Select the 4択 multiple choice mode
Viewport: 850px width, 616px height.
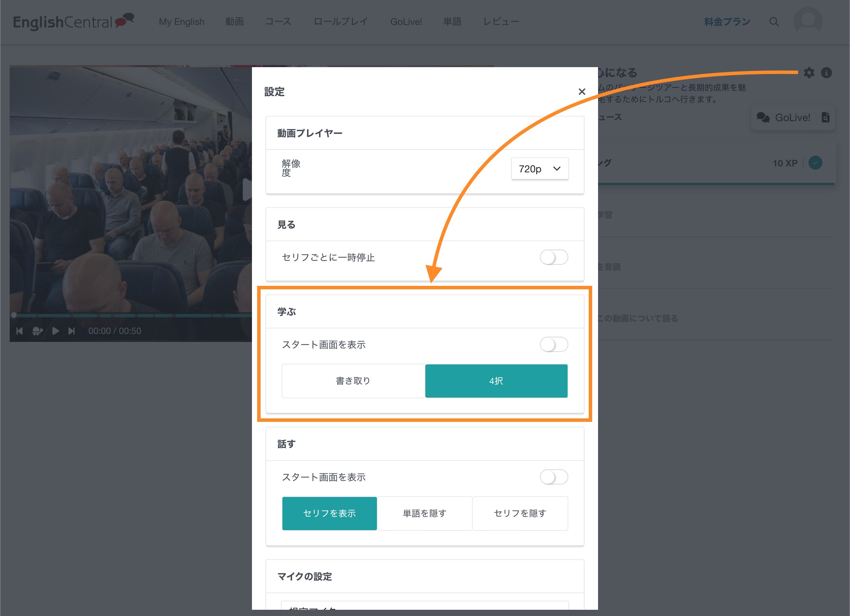(x=496, y=381)
